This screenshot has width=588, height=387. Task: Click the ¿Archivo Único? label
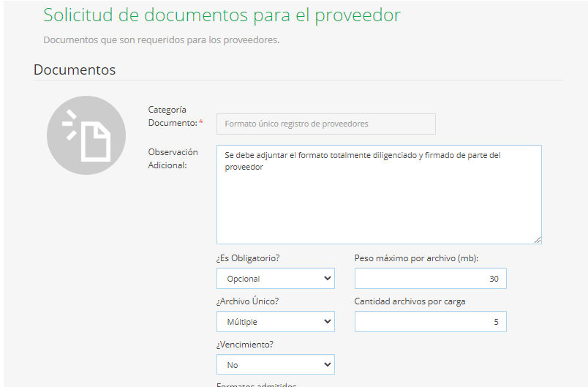(x=247, y=301)
